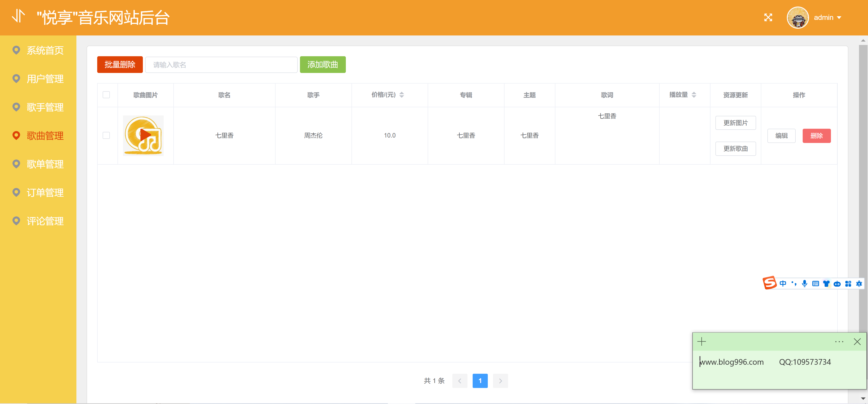
Task: Open the three-dots menu on sticky note
Action: click(x=839, y=342)
